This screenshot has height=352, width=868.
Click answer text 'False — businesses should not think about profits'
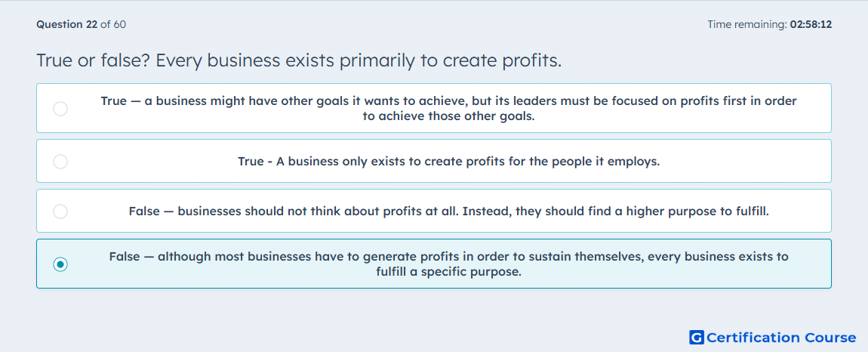point(449,212)
